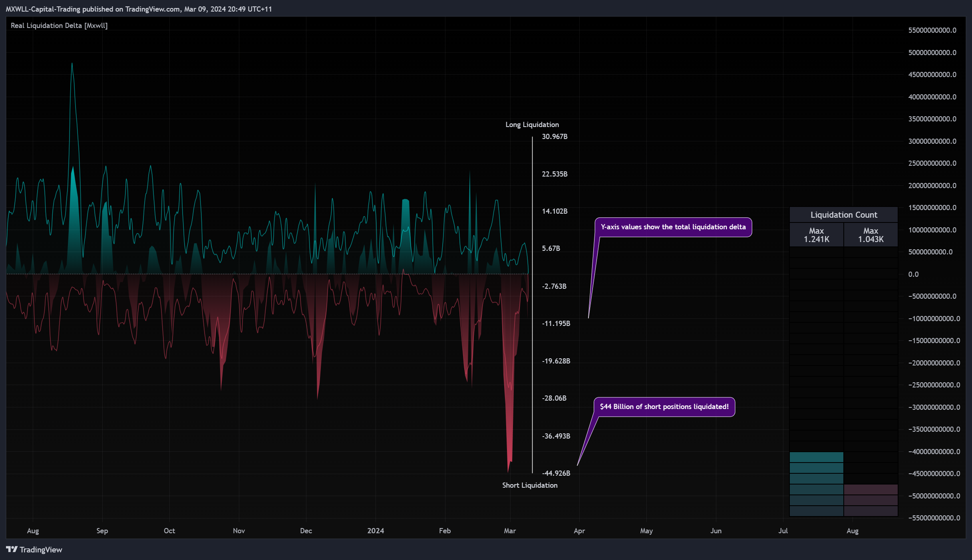
Task: Click the 0.0 price axis label
Action: [913, 274]
